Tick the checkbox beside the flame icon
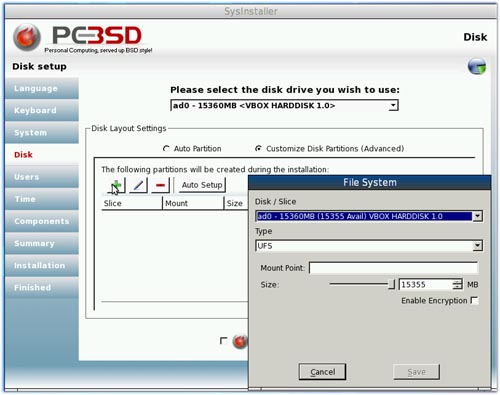 (224, 340)
